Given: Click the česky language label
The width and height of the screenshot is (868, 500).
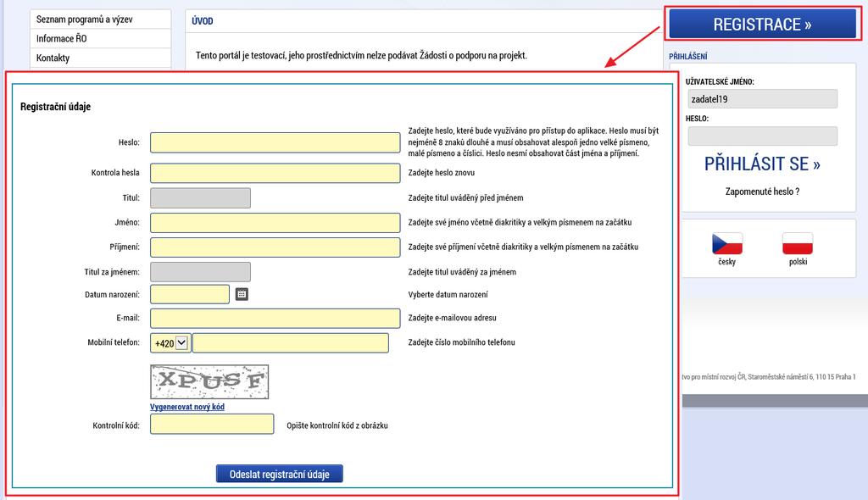Looking at the screenshot, I should (726, 262).
